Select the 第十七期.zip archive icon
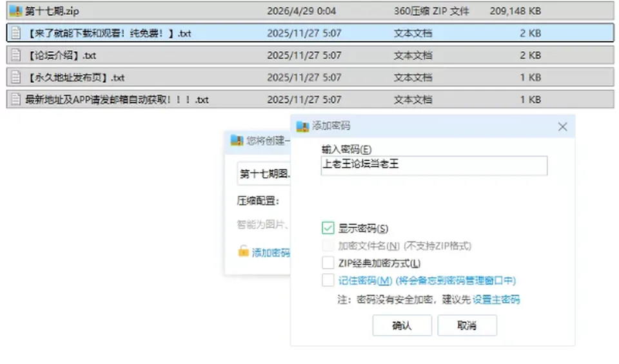Screen dimensions: 619x364 (x=15, y=11)
